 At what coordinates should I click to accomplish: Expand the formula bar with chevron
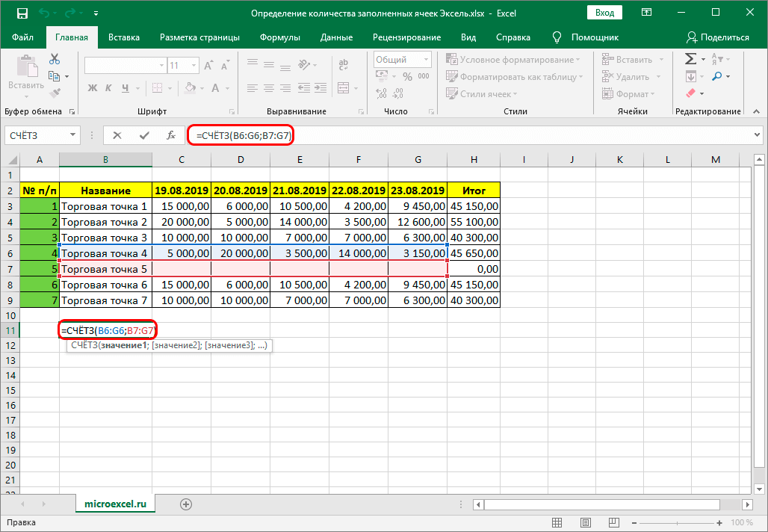pos(756,135)
